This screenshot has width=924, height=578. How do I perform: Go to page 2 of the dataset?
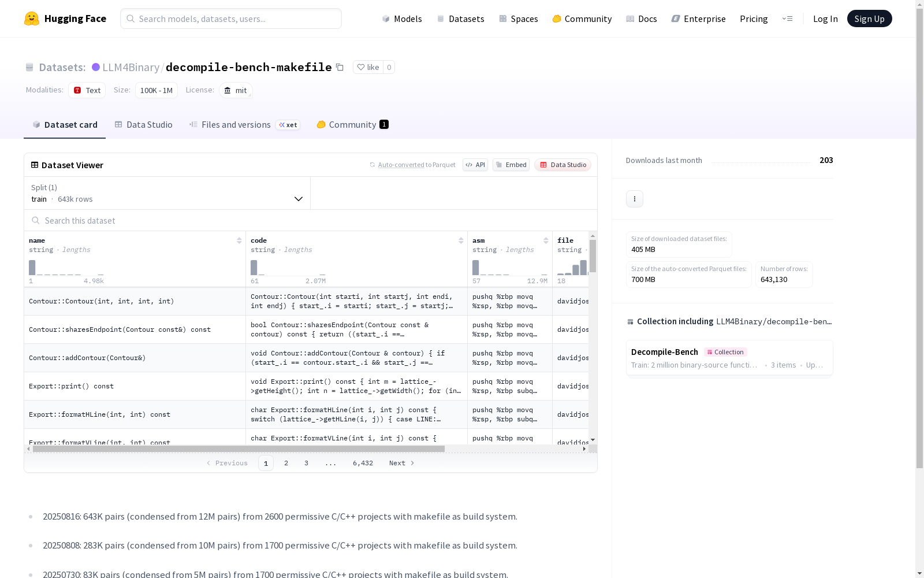tap(286, 463)
